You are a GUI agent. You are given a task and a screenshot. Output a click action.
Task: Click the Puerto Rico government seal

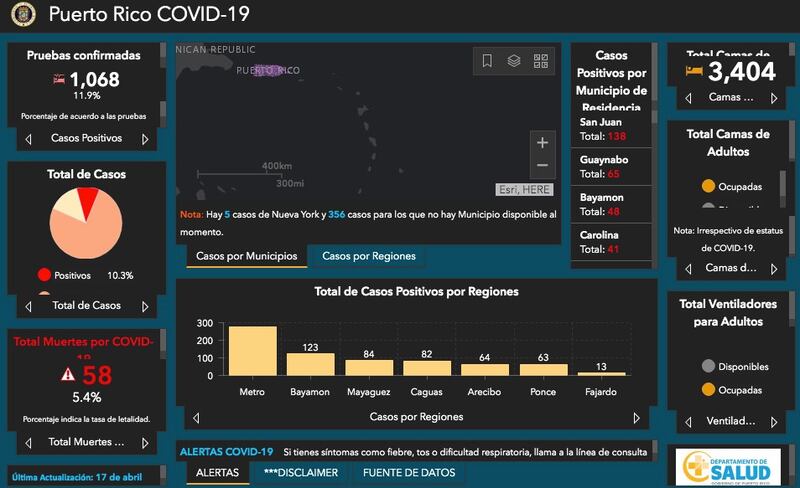click(23, 14)
